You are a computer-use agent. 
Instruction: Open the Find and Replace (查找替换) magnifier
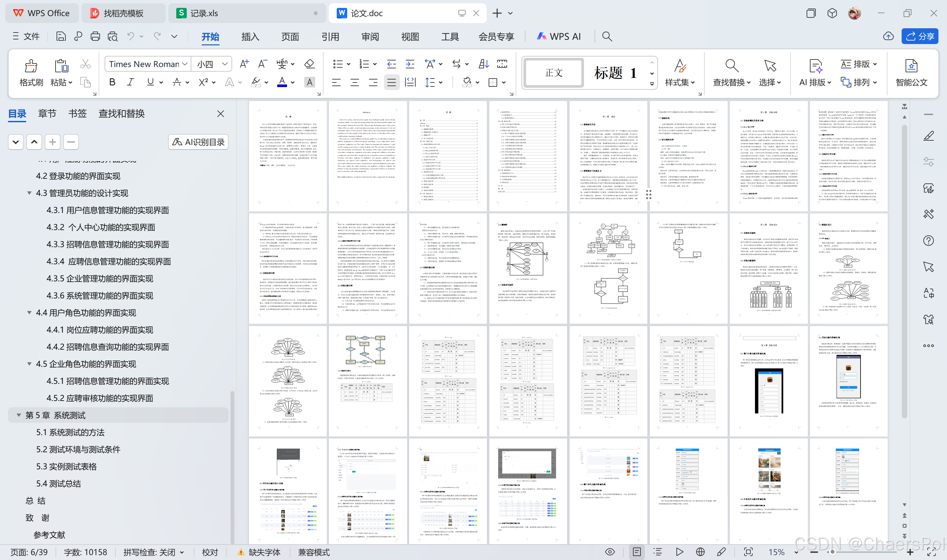point(732,66)
